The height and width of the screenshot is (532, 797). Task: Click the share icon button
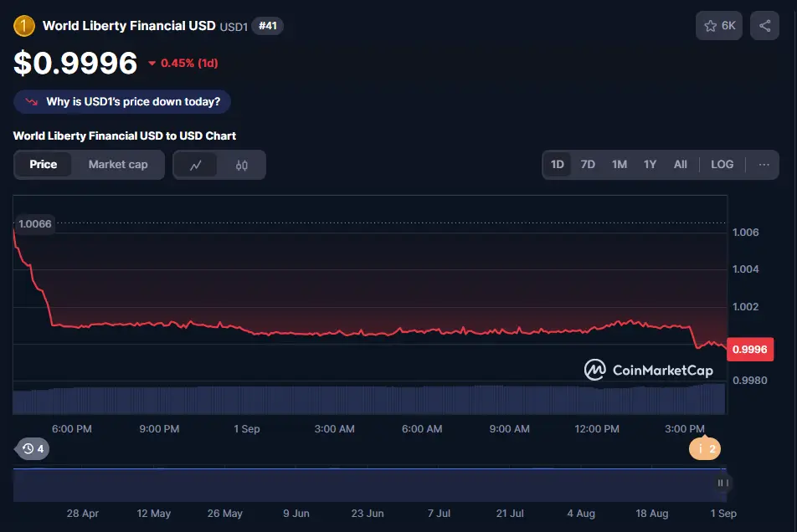tap(764, 26)
